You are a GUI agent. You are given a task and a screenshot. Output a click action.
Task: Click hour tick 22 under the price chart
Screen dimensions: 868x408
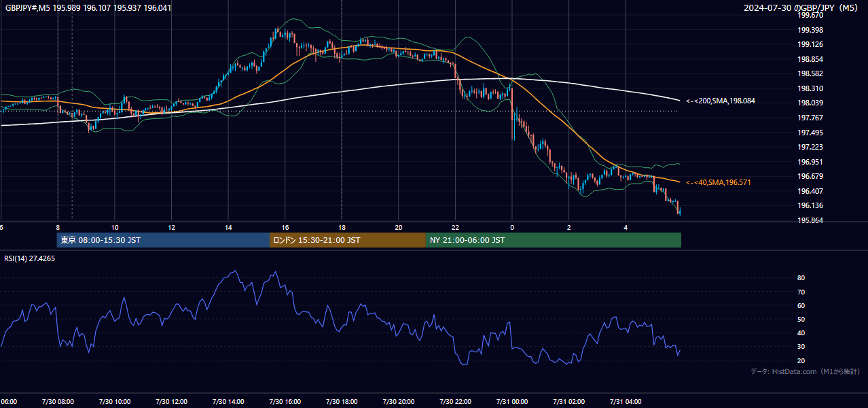(x=455, y=228)
